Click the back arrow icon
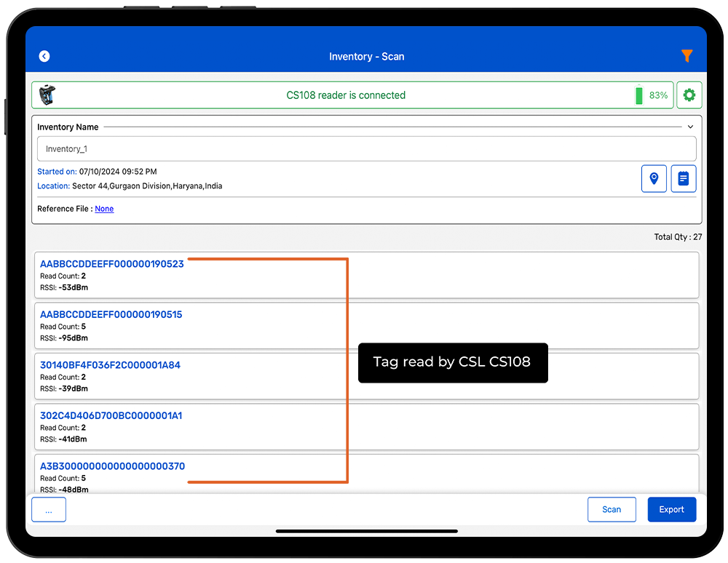728x563 pixels. click(x=44, y=56)
